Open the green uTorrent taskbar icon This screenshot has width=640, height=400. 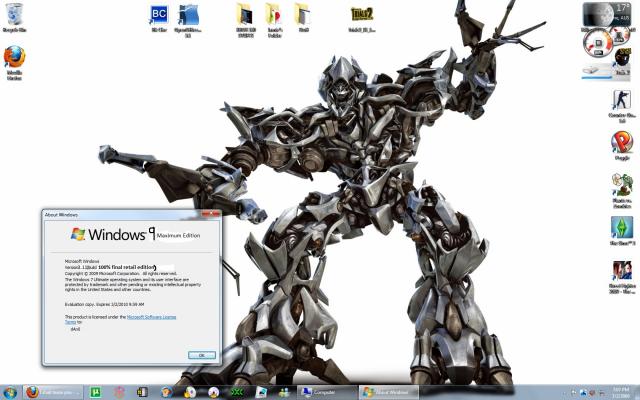96,393
